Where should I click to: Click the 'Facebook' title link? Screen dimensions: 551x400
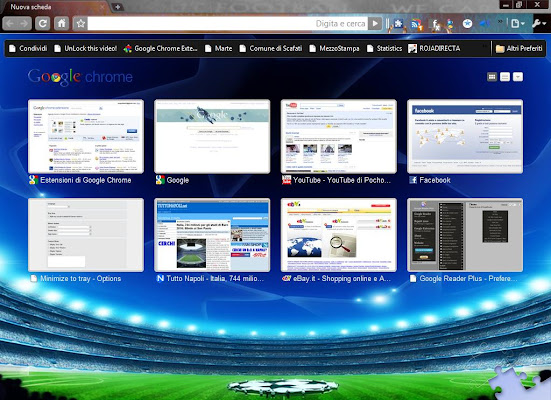click(x=435, y=180)
